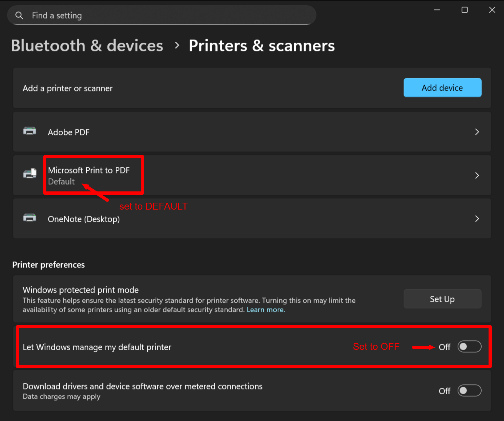Expand Microsoft Print to PDF chevron
Screen dimensions: 504x421
point(477,175)
